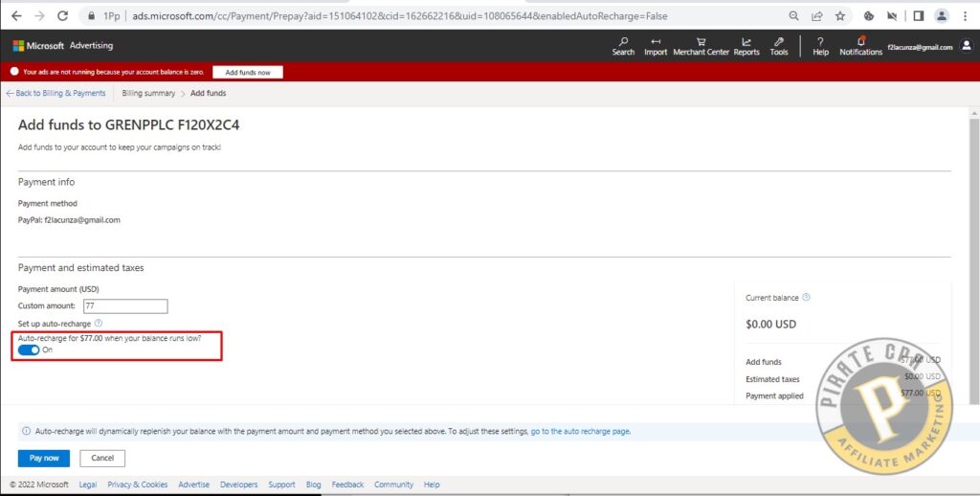Follow the go to the auto recharge page link
980x496 pixels.
(581, 431)
